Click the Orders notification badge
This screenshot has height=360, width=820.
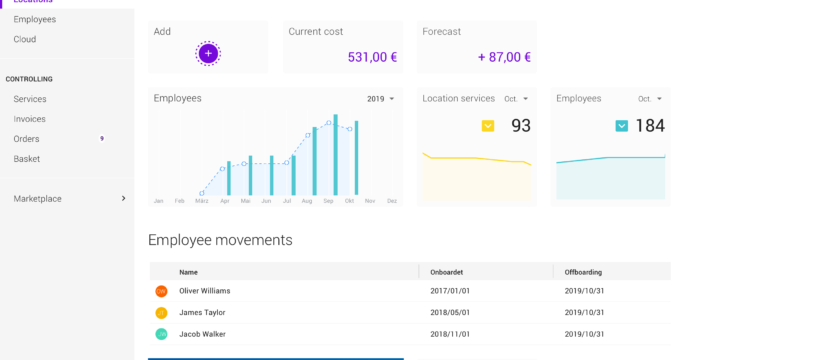102,139
